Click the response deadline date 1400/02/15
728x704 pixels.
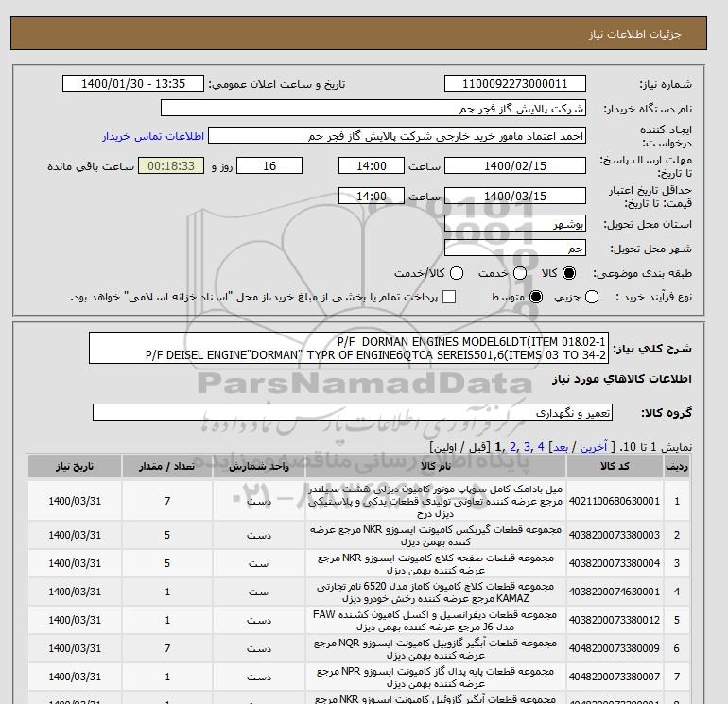(x=515, y=165)
